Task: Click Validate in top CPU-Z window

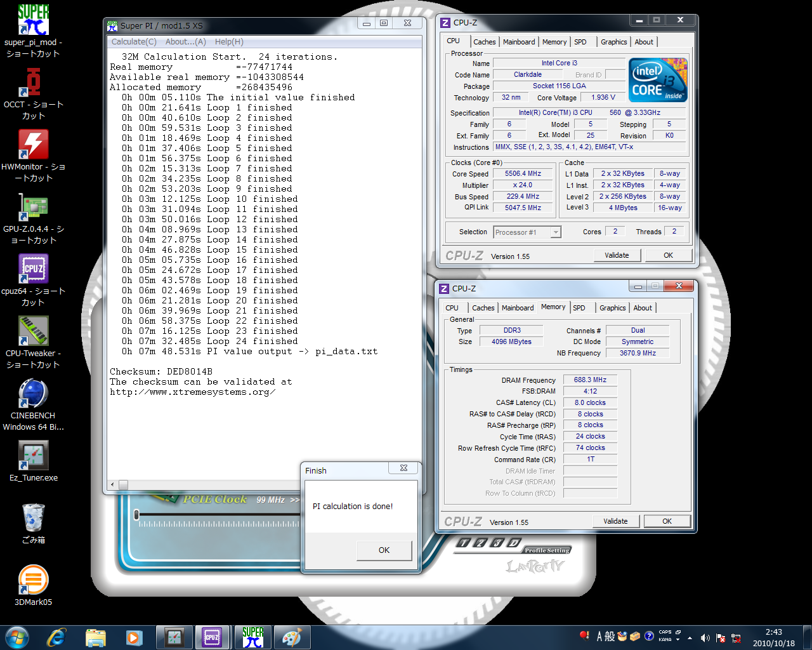Action: [x=617, y=255]
